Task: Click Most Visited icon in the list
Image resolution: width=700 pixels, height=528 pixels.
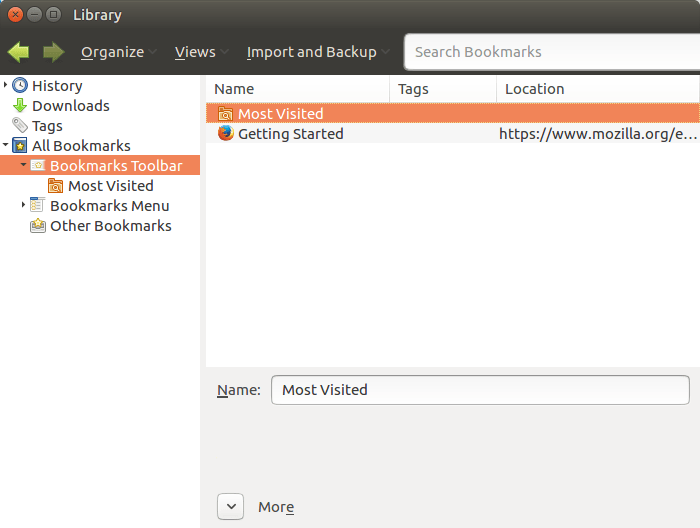Action: [x=225, y=114]
